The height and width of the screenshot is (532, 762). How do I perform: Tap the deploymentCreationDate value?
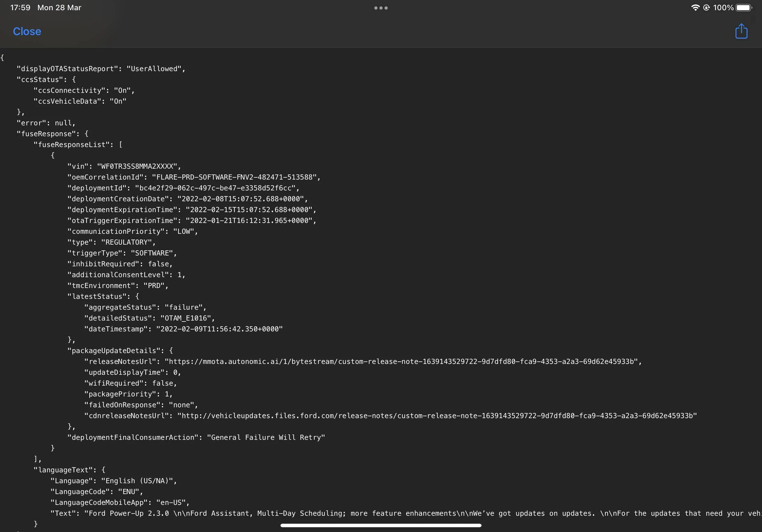241,199
